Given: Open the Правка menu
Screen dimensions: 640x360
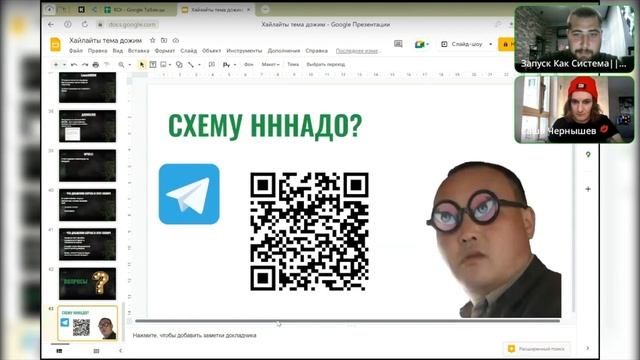Looking at the screenshot, I should click(x=98, y=51).
